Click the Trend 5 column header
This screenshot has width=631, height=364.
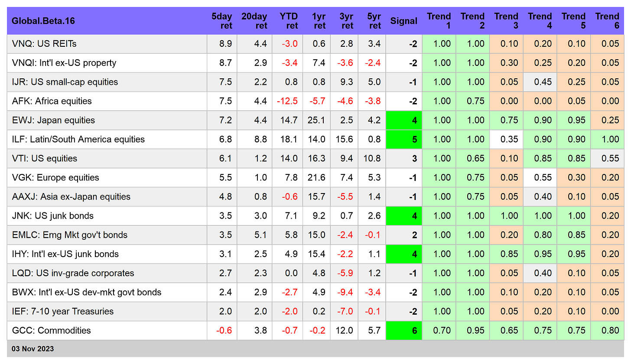click(x=574, y=21)
